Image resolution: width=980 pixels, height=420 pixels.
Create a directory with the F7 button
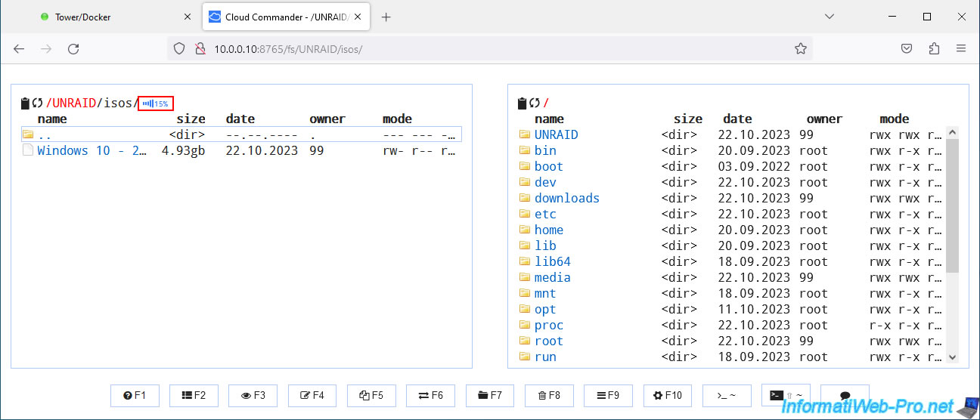489,395
